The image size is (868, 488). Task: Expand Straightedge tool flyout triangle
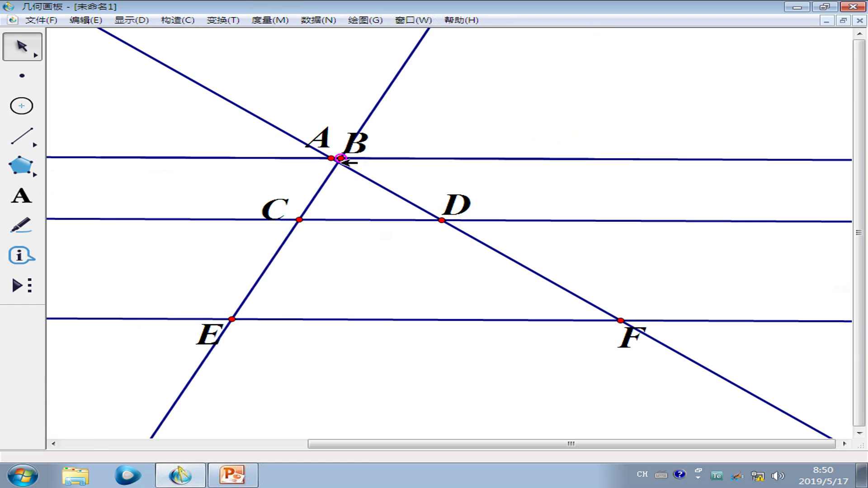click(35, 145)
